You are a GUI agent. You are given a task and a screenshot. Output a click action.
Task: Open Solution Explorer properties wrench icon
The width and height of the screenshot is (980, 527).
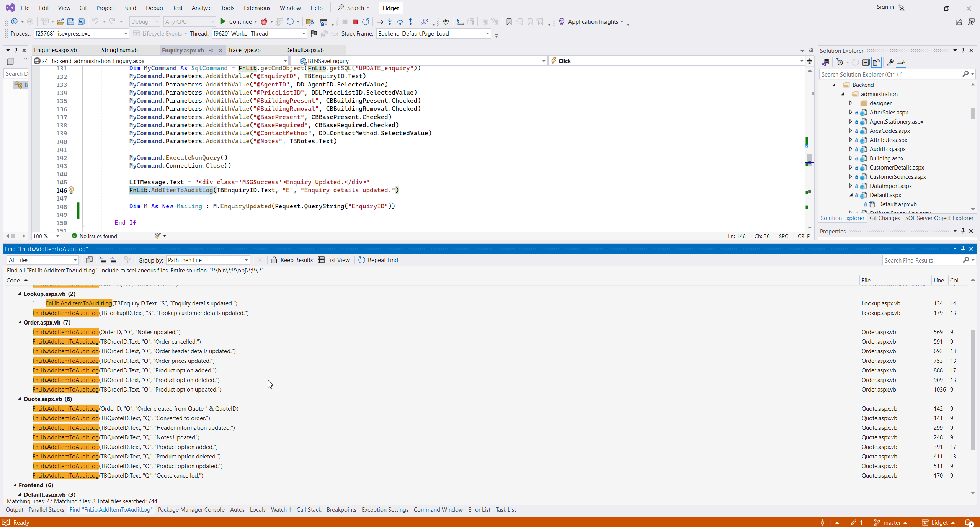point(890,62)
